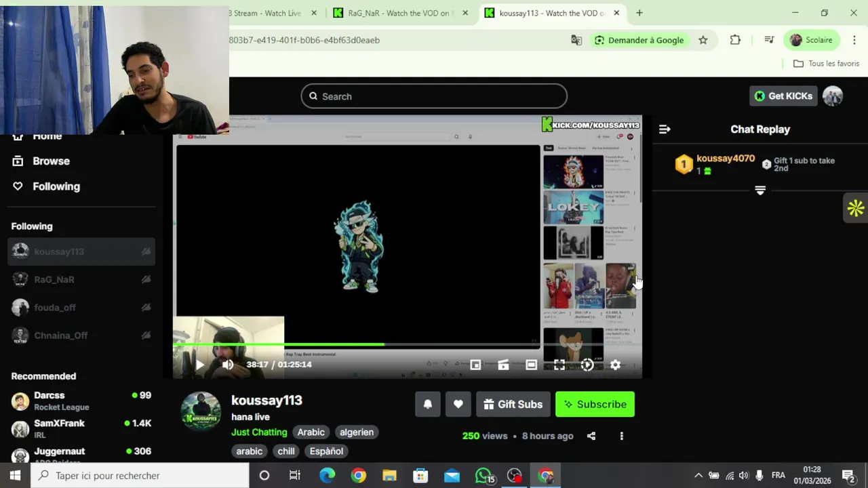The height and width of the screenshot is (488, 868).
Task: Select the chill tag
Action: tap(286, 451)
